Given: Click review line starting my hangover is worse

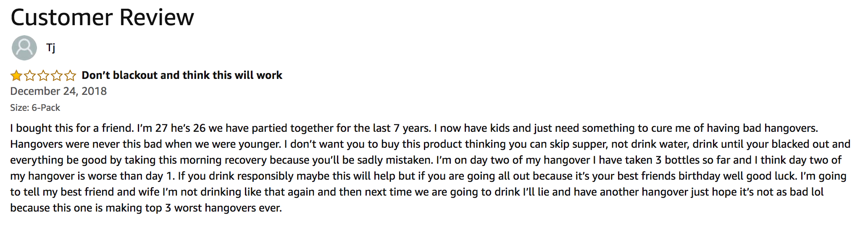Looking at the screenshot, I should [x=428, y=176].
